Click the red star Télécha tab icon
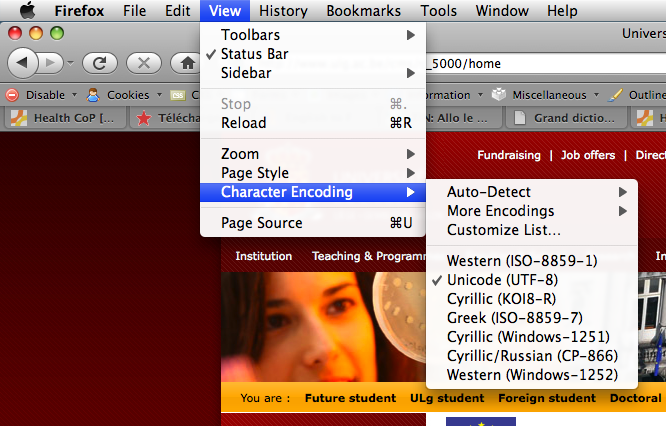The image size is (666, 426). pos(144,118)
